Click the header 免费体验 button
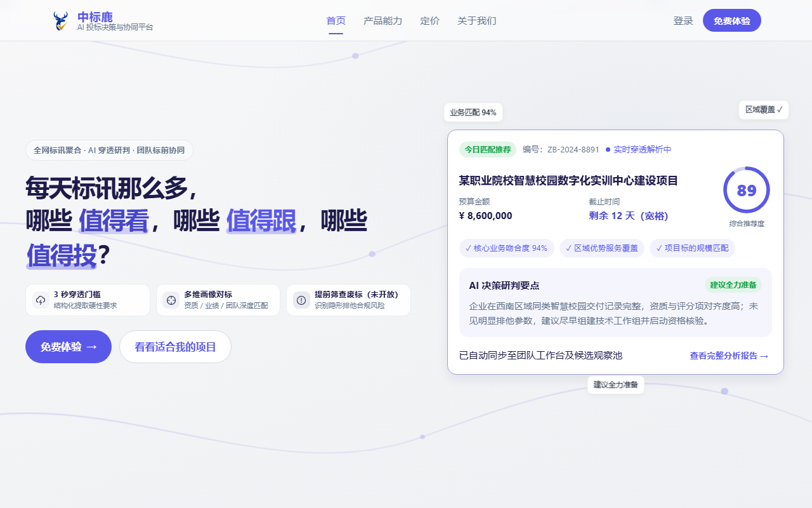812x508 pixels. tap(732, 20)
